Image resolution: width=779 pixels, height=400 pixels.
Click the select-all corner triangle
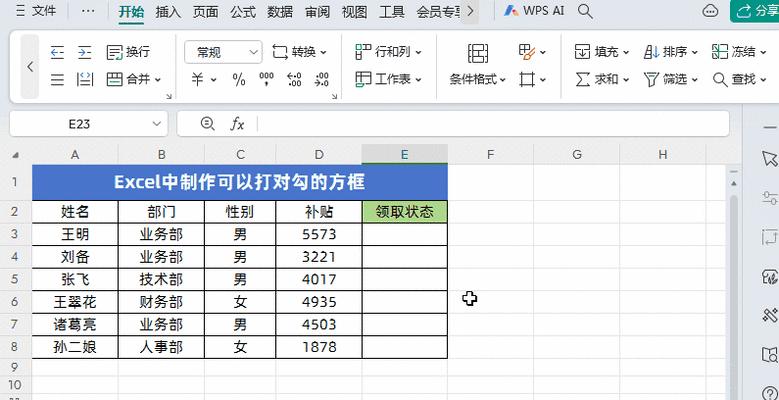16,155
